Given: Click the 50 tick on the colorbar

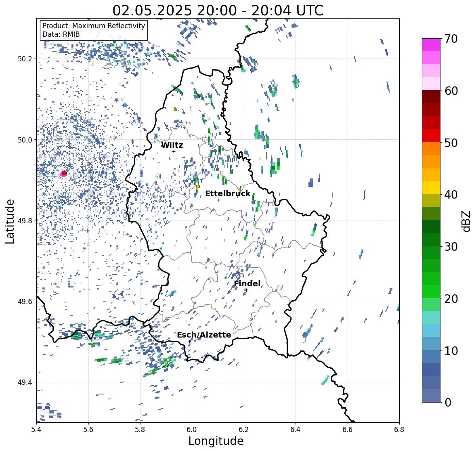Looking at the screenshot, I should click(x=451, y=143).
